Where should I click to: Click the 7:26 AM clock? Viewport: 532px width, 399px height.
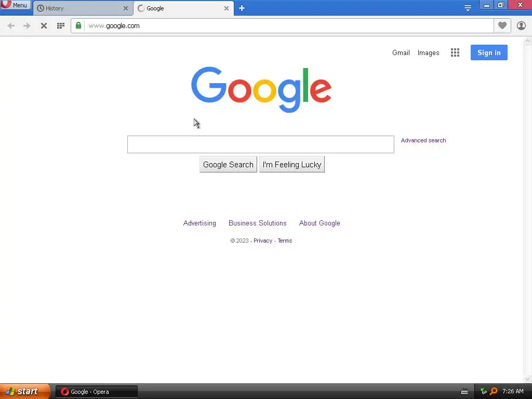[513, 392]
